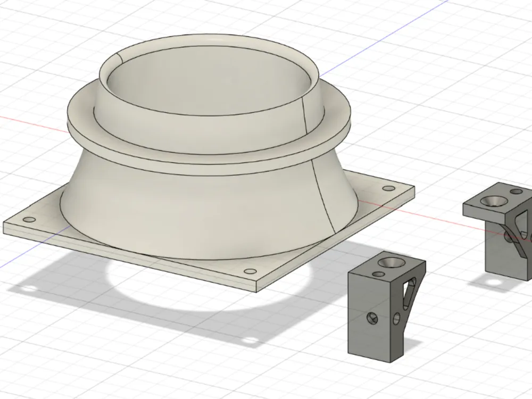Select the triangular cutout on the front gray bracket
The image size is (532, 399).
(409, 293)
